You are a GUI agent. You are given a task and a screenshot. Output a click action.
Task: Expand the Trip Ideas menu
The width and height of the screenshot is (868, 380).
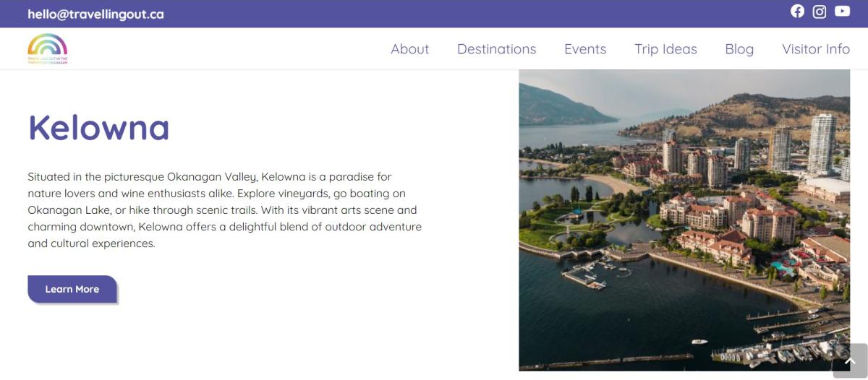pos(665,49)
